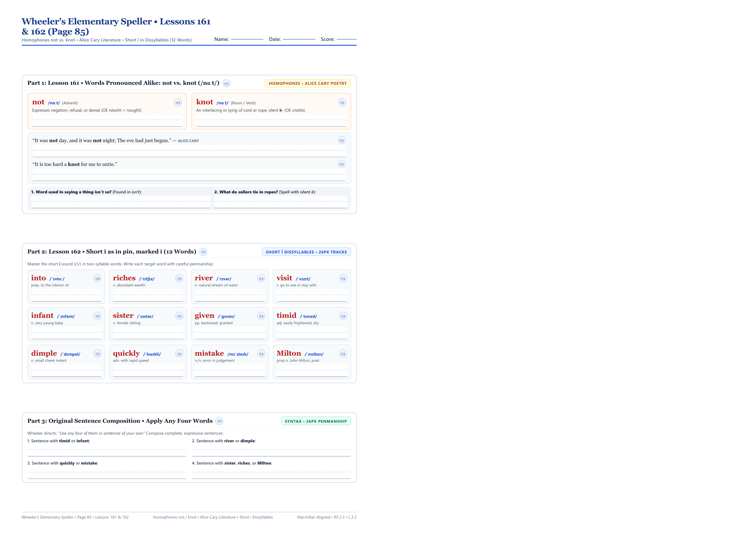756x535 pixels.
Task: Click writing line under 'not' definition
Action: [x=107, y=120]
